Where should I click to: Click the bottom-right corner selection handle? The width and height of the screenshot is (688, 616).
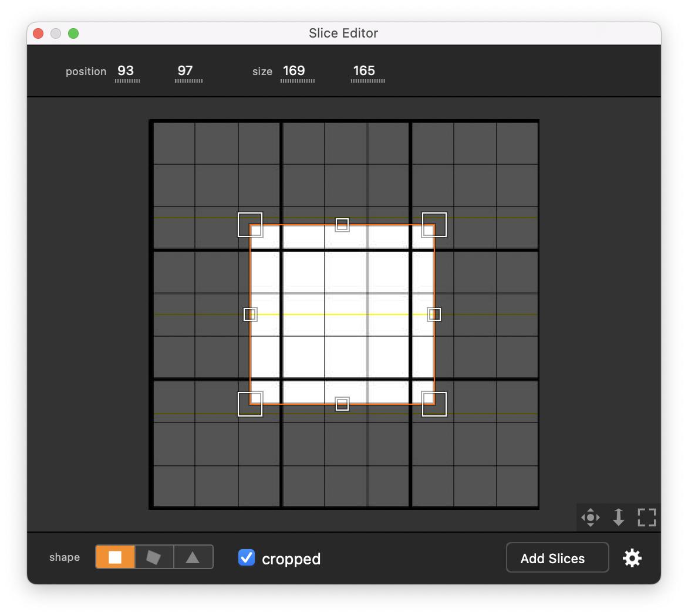pos(434,404)
